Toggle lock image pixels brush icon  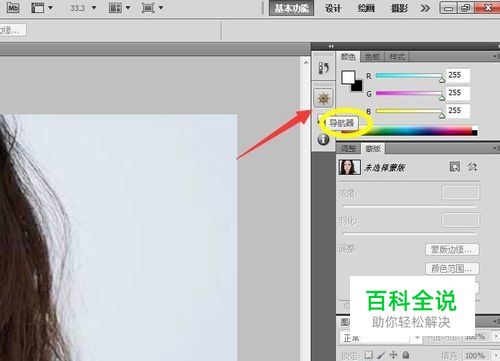tap(381, 355)
